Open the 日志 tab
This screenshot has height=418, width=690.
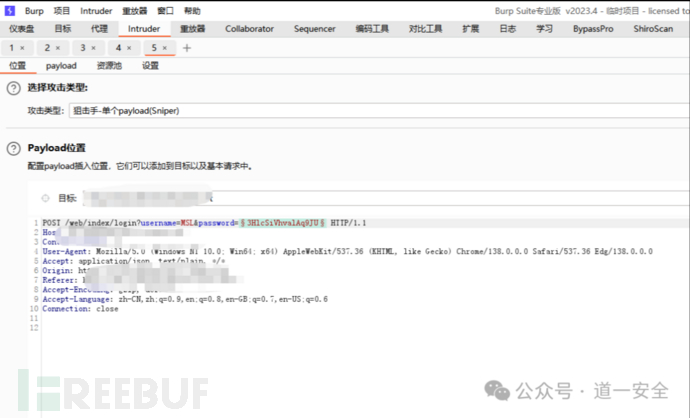(x=508, y=29)
